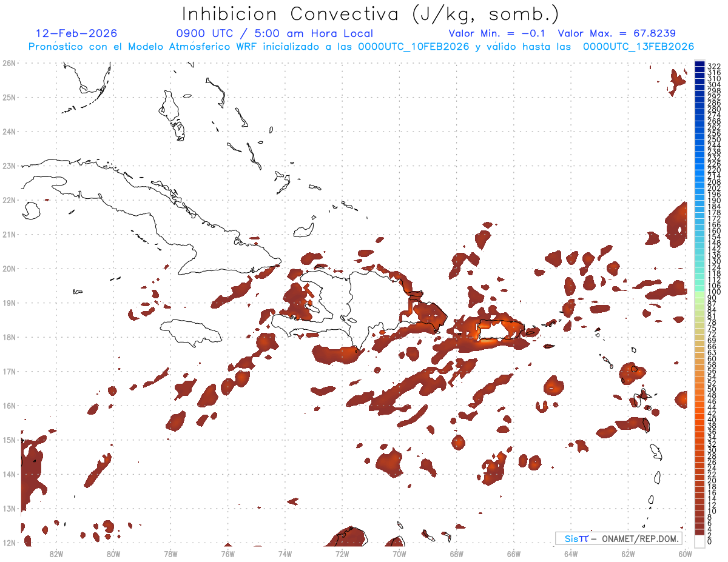The height and width of the screenshot is (562, 728).
Task: Click the '0900 UTC / 5:00 am Hora Local' text
Action: (275, 33)
